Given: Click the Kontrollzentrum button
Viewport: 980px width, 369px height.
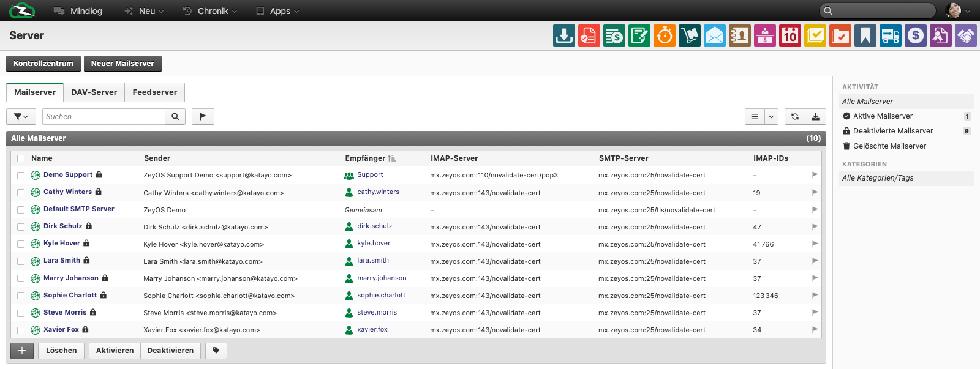Looking at the screenshot, I should click(43, 64).
